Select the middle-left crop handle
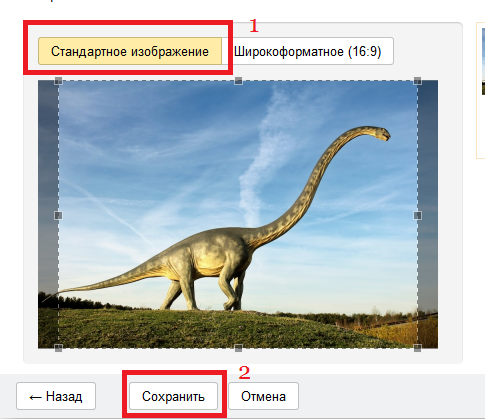 point(58,215)
